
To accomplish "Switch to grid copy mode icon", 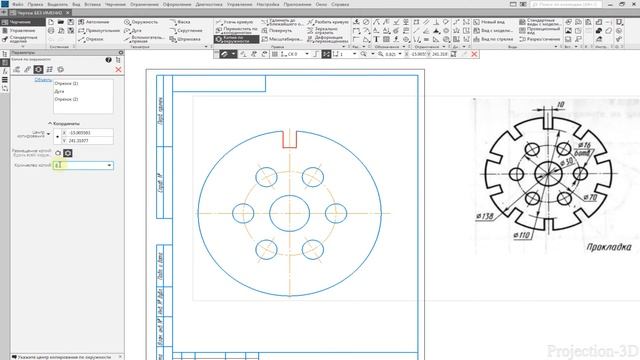I will (49, 69).
